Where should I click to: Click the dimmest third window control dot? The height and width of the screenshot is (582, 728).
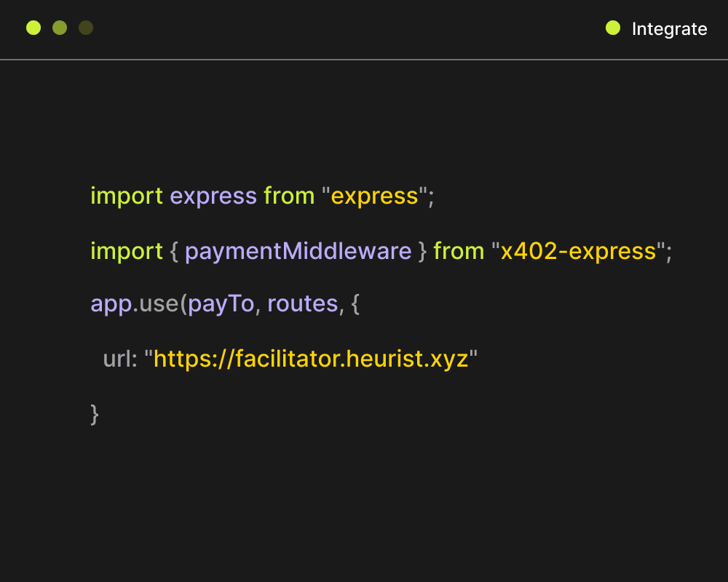86,28
